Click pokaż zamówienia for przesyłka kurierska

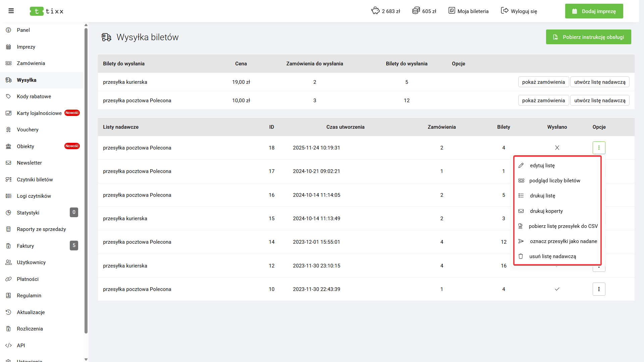(x=543, y=82)
